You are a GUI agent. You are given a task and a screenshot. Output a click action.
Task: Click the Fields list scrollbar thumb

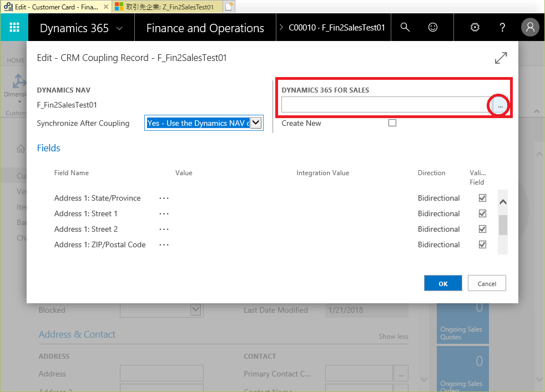coord(503,225)
